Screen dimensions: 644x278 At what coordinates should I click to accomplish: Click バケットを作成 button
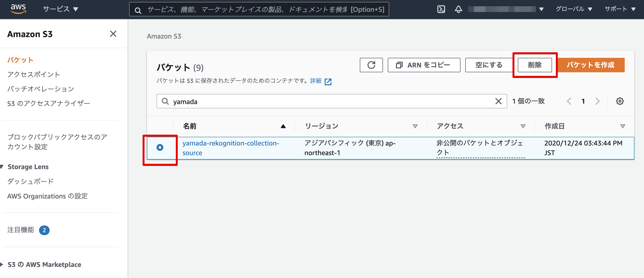point(591,65)
